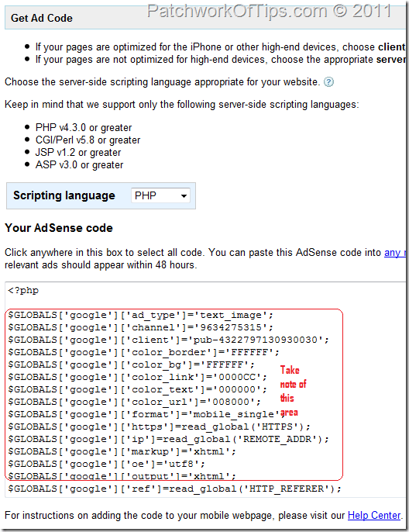Image resolution: width=409 pixels, height=532 pixels.
Task: Click the ref read_global('HTTP_REFERER') code line
Action: pyautogui.click(x=174, y=489)
